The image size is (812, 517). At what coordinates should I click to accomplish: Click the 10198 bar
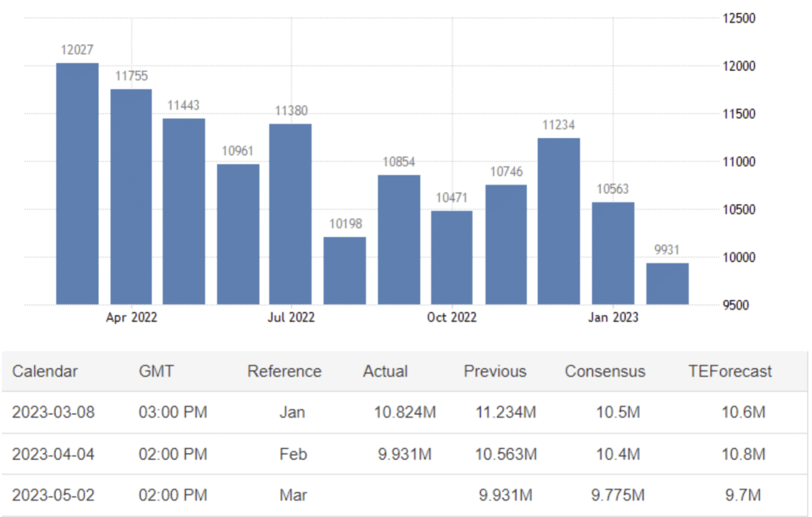click(x=345, y=270)
